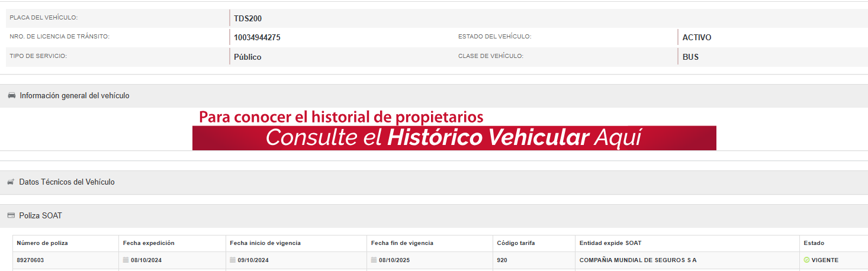The height and width of the screenshot is (271, 868).
Task: Click green check icon next to VIGENTE
Action: tap(806, 260)
